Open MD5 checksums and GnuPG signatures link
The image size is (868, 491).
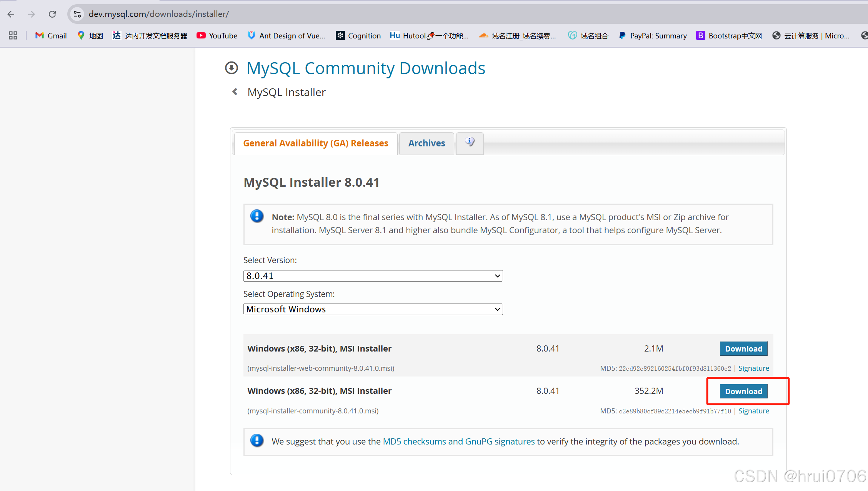pyautogui.click(x=459, y=442)
